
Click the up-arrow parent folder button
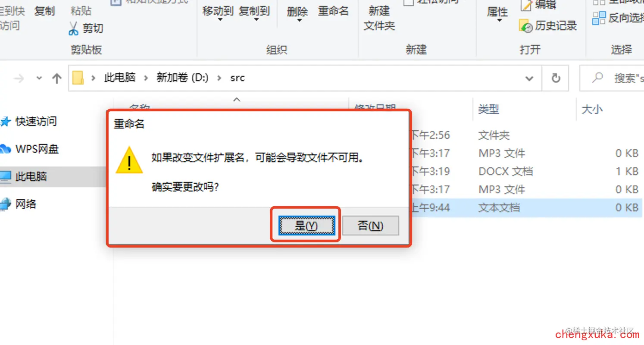56,78
